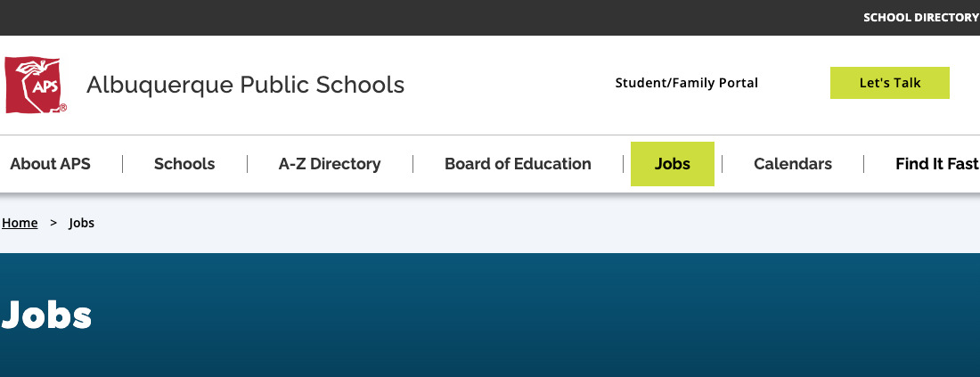Click the registered trademark symbol beside the logo
Image resolution: width=980 pixels, height=377 pixels.
63,108
